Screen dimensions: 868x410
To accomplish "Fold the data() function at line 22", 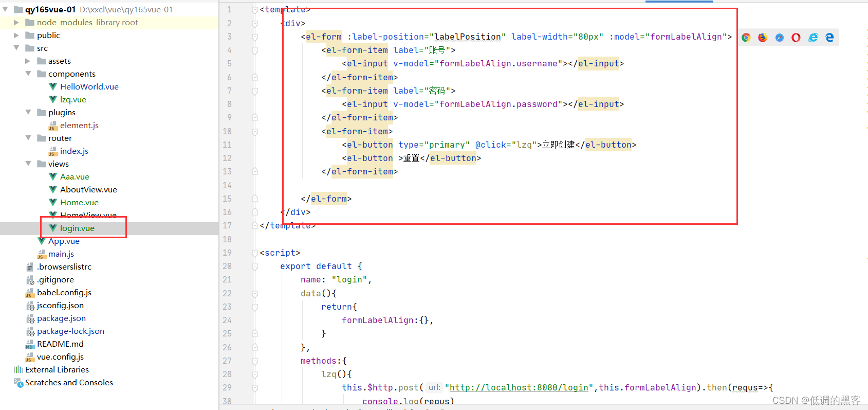I will 255,293.
